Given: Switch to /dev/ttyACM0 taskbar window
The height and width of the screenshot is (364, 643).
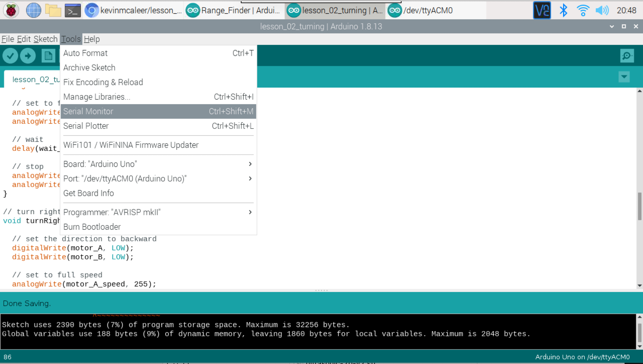Looking at the screenshot, I should (436, 10).
